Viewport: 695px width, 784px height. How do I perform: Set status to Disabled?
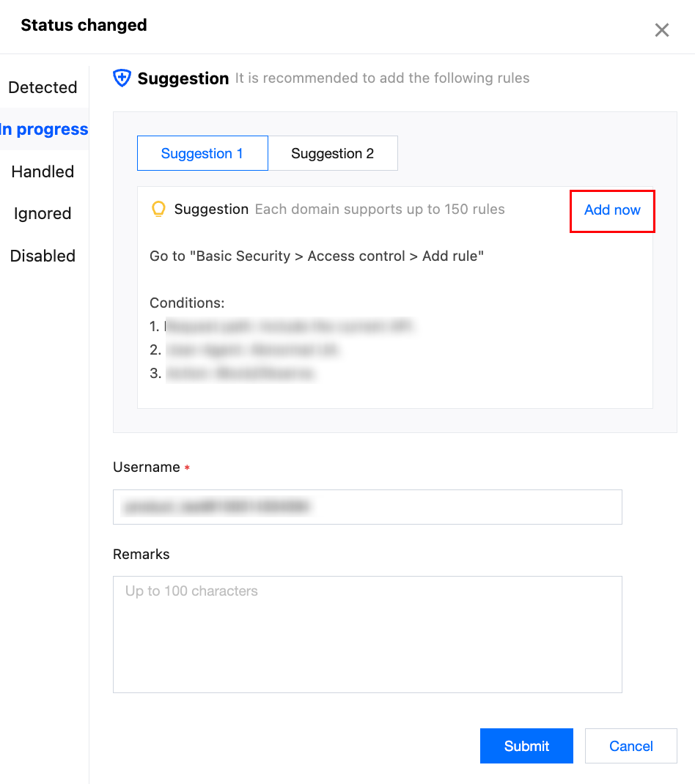[43, 256]
